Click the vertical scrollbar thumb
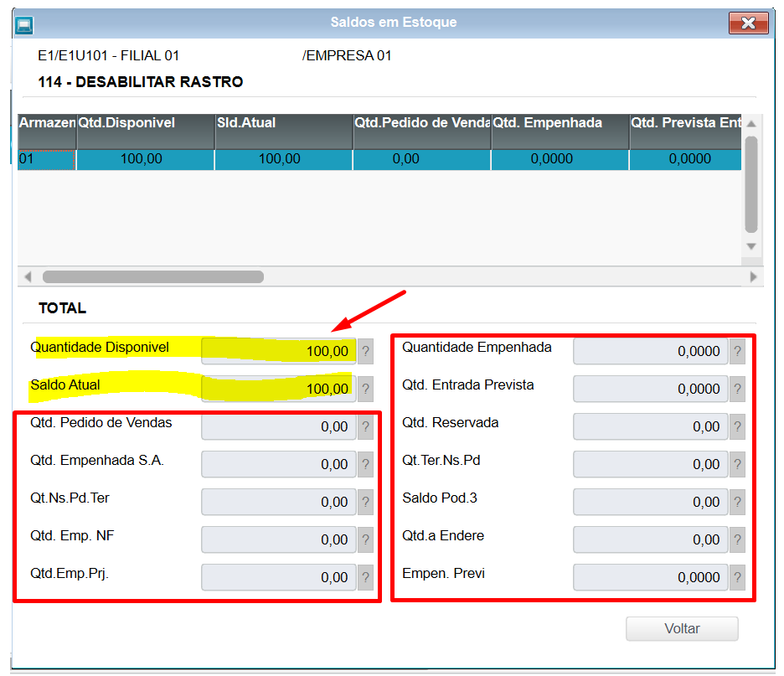 click(751, 184)
